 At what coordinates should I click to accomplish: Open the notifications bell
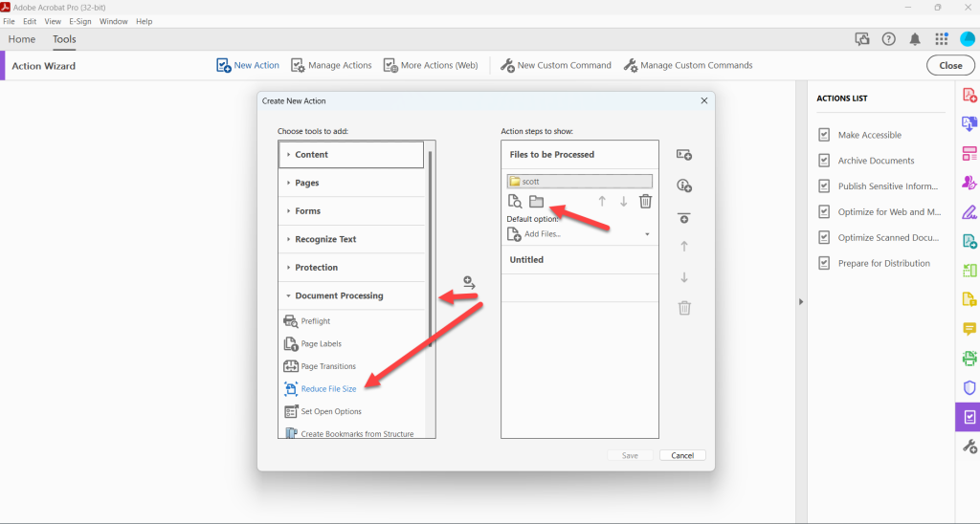(x=915, y=39)
